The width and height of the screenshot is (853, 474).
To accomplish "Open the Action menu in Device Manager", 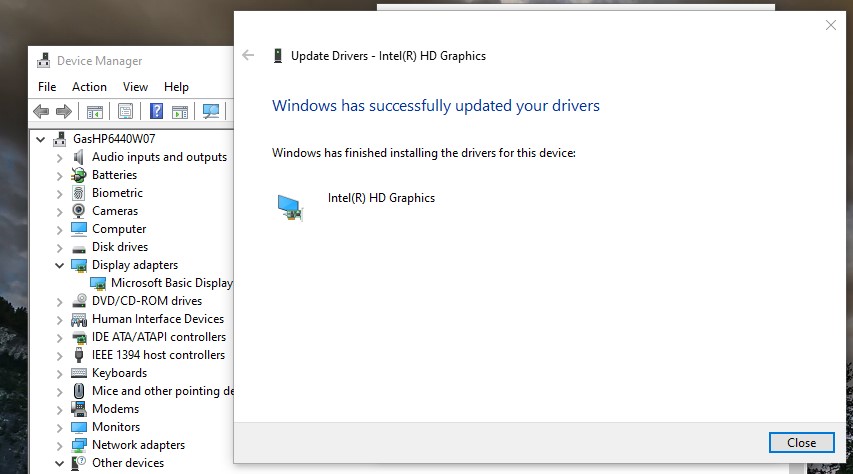I will [x=89, y=87].
